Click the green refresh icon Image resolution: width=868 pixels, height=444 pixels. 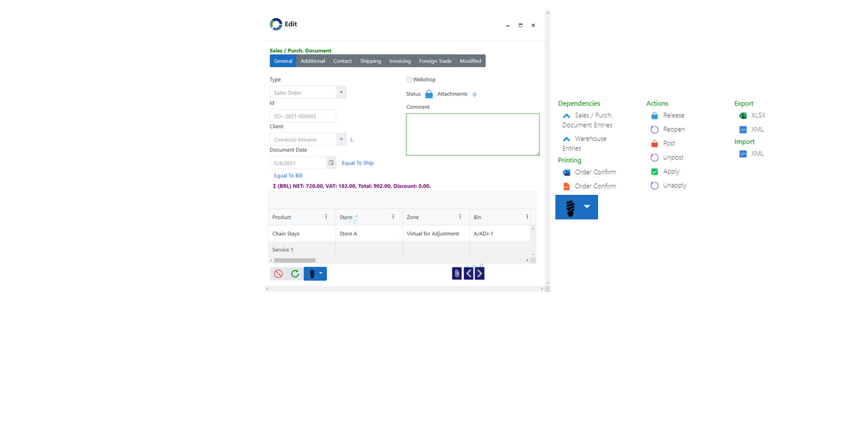tap(295, 274)
